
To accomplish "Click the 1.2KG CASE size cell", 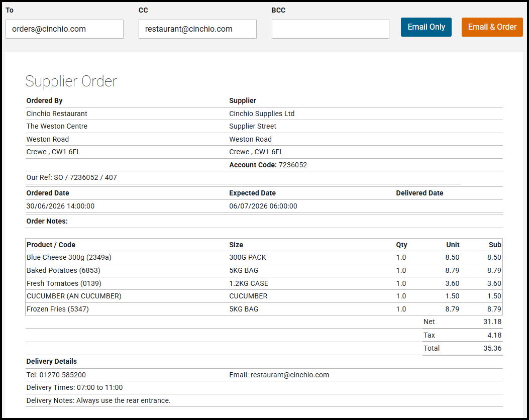I will coord(249,283).
